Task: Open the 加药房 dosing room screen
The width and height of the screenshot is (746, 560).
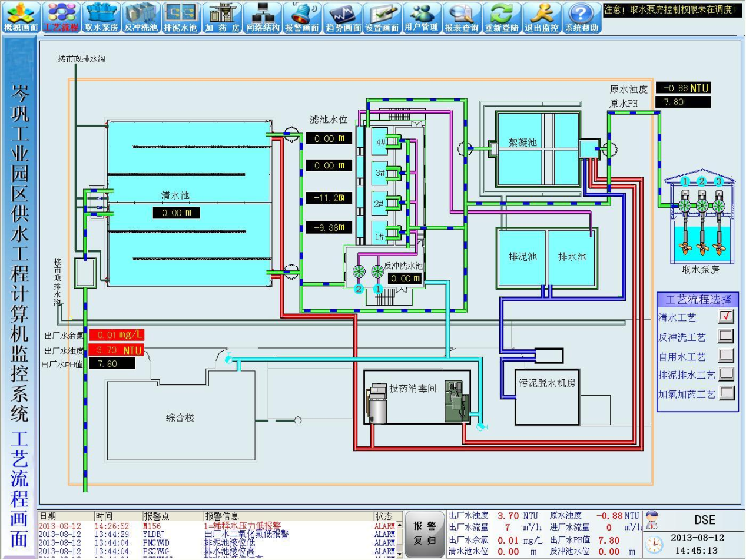Action: tap(221, 18)
